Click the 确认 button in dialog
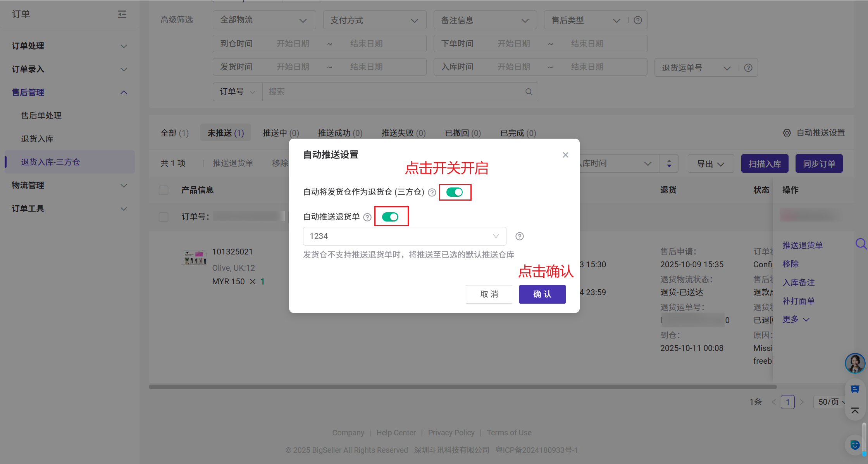 pos(542,294)
